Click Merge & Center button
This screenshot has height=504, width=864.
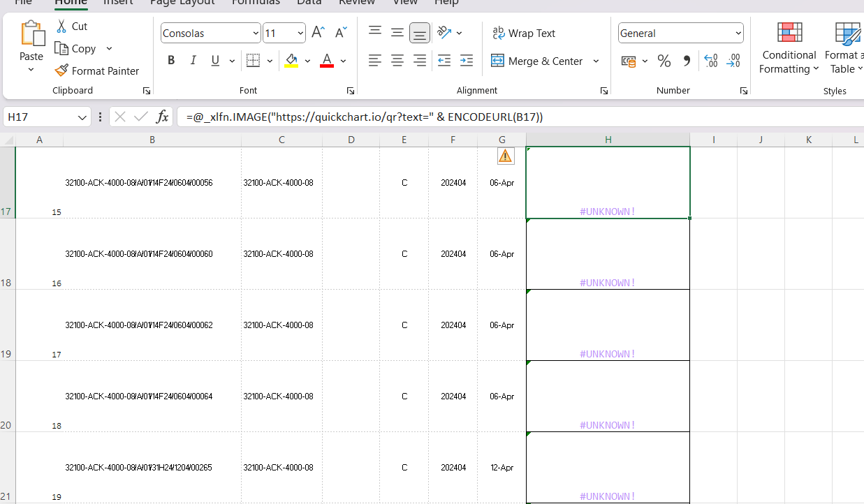[536, 61]
